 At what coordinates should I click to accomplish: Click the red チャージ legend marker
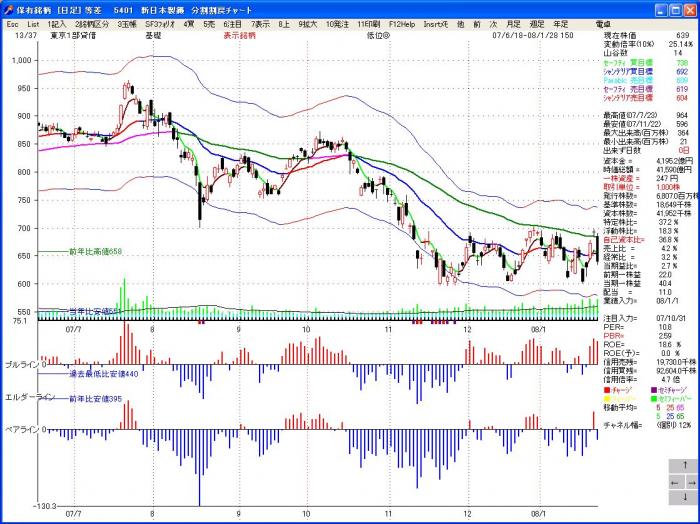click(608, 388)
